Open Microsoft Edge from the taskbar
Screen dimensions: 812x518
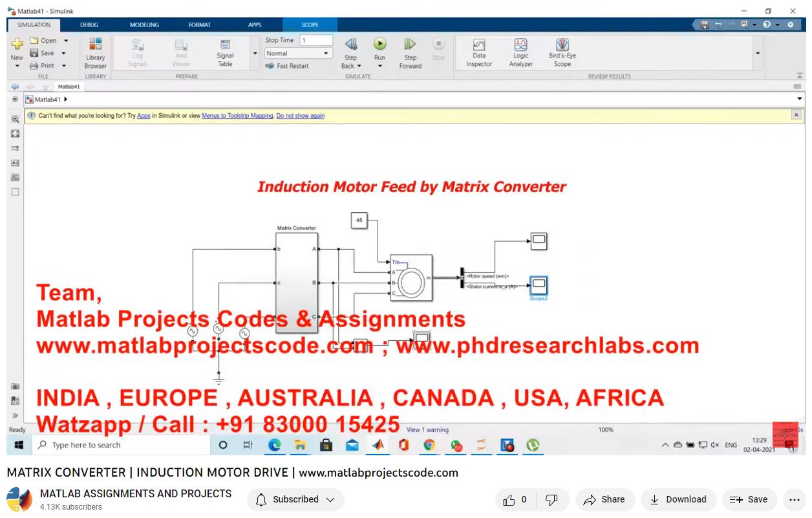click(x=275, y=445)
